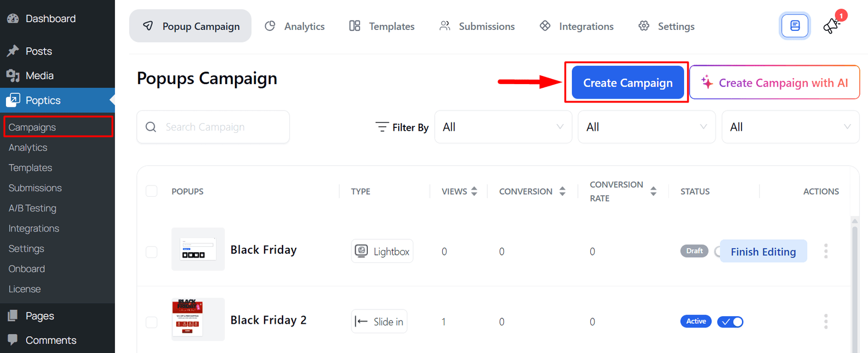868x353 pixels.
Task: Toggle off the Black Friday 2 active switch
Action: point(730,322)
